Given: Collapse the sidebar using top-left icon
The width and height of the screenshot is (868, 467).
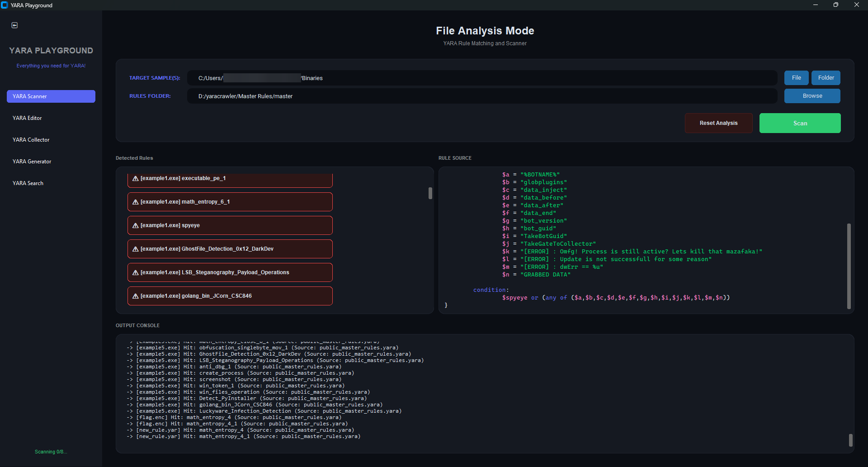Looking at the screenshot, I should tap(14, 25).
